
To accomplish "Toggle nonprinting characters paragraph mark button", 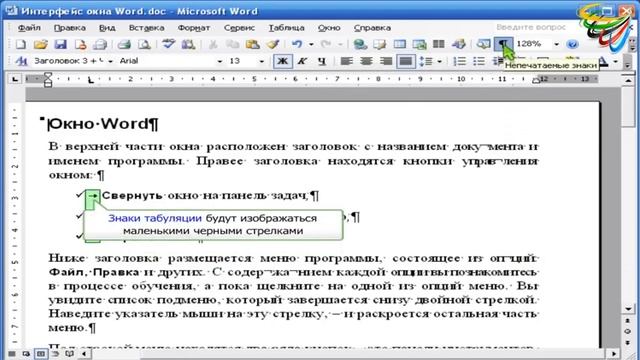I will (x=503, y=44).
